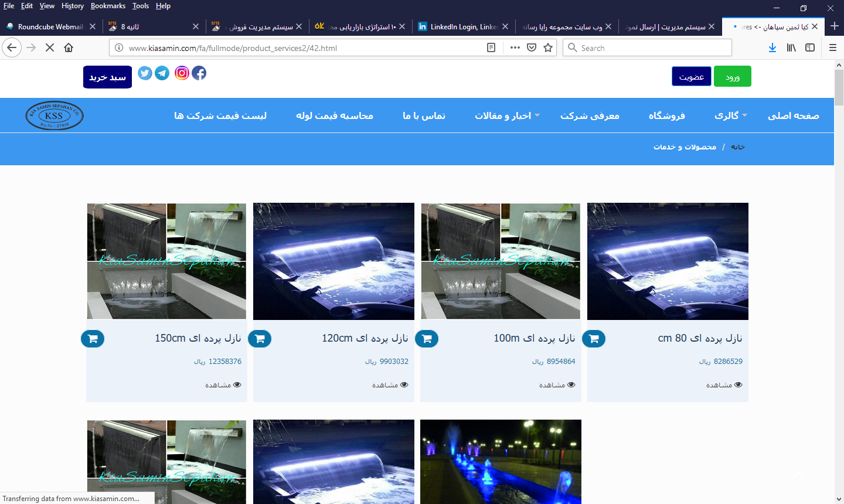Click the محصولات و خدمات breadcrumb
The image size is (844, 504).
[685, 147]
